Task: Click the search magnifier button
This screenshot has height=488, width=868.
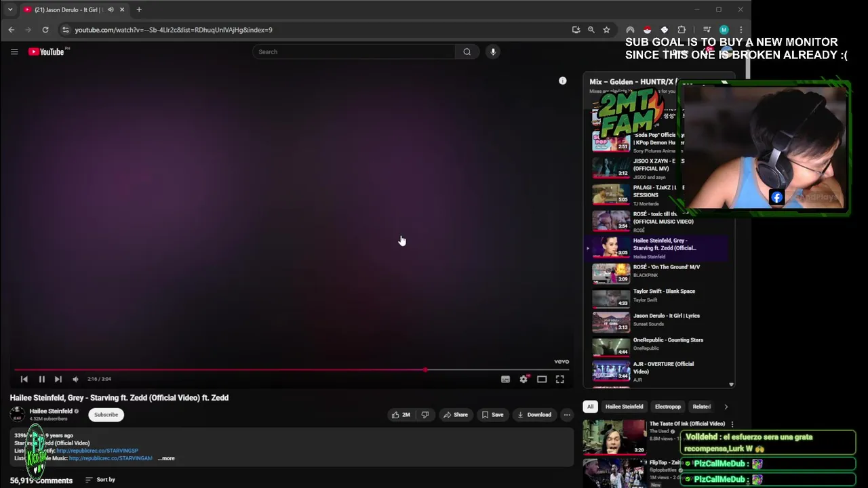Action: point(467,52)
